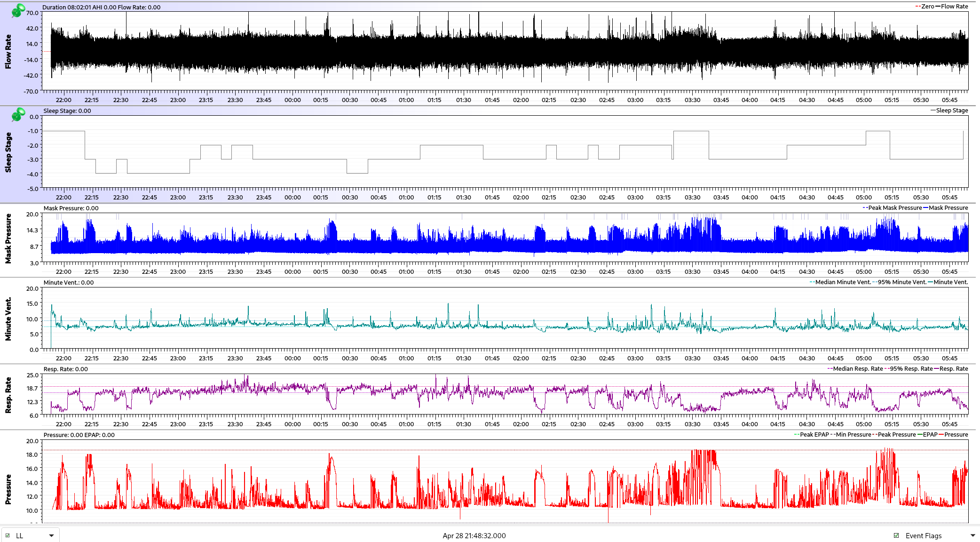Viewport: 980px width, 542px height.
Task: Click the Min Pressure legend entry
Action: pyautogui.click(x=851, y=435)
